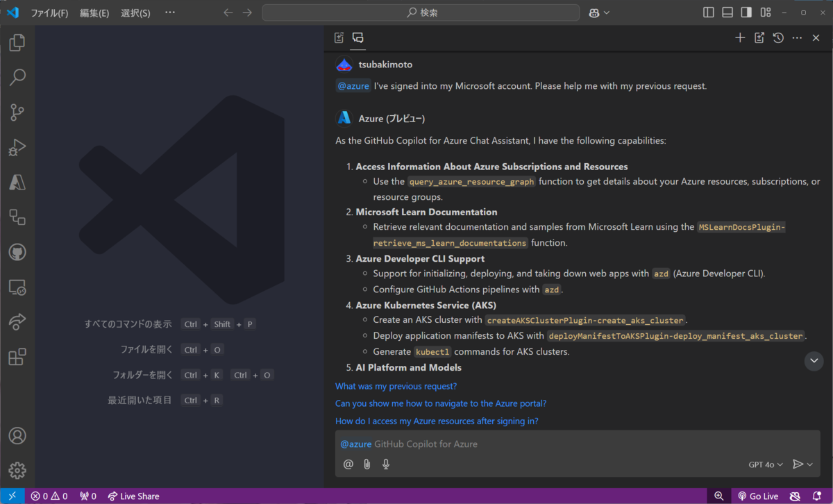The height and width of the screenshot is (504, 833).
Task: Open the Search view
Action: [17, 77]
